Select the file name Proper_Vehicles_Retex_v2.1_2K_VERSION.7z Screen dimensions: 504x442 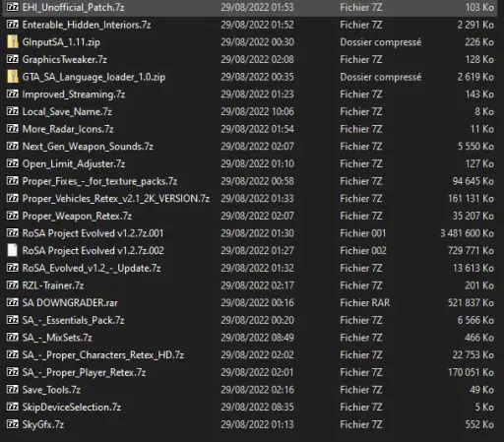116,199
